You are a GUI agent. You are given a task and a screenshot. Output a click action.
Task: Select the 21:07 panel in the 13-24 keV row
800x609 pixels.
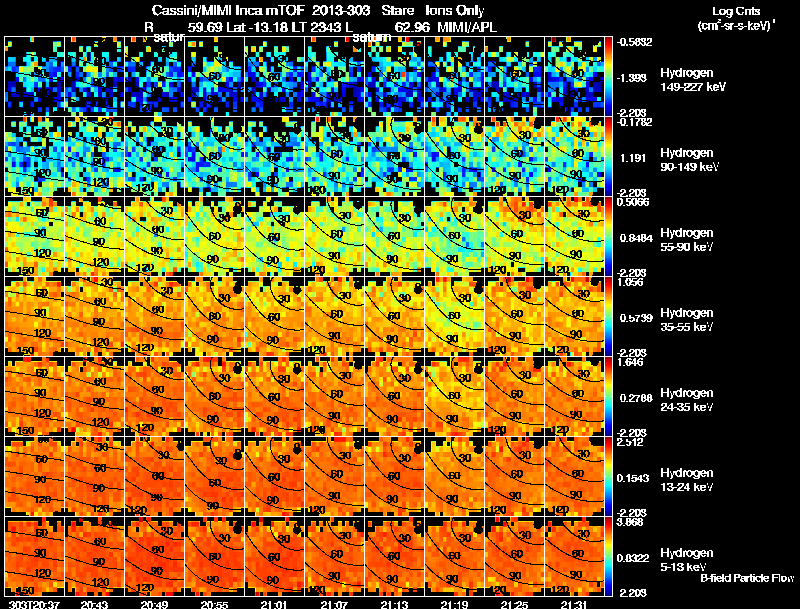(335, 477)
